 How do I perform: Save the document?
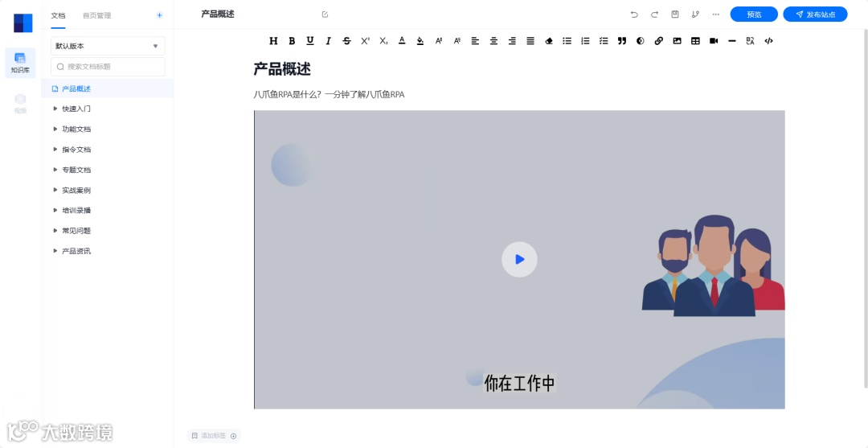pos(675,14)
